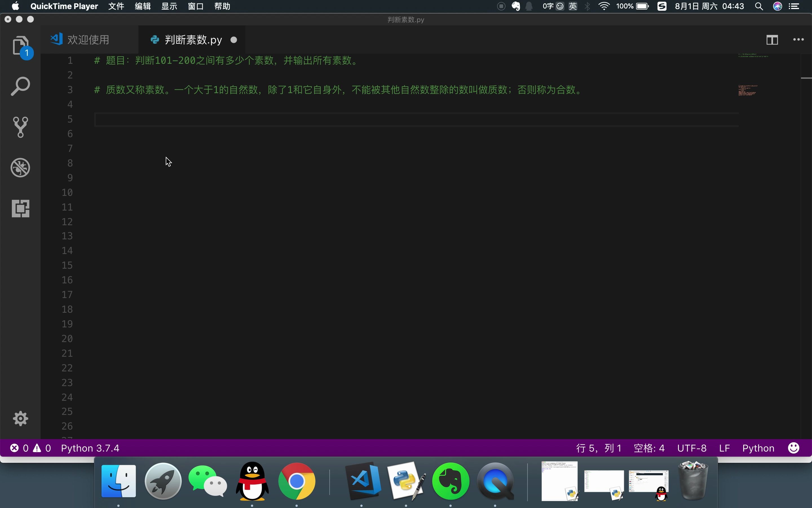Open the 文件 menu
The width and height of the screenshot is (812, 508).
pos(116,6)
